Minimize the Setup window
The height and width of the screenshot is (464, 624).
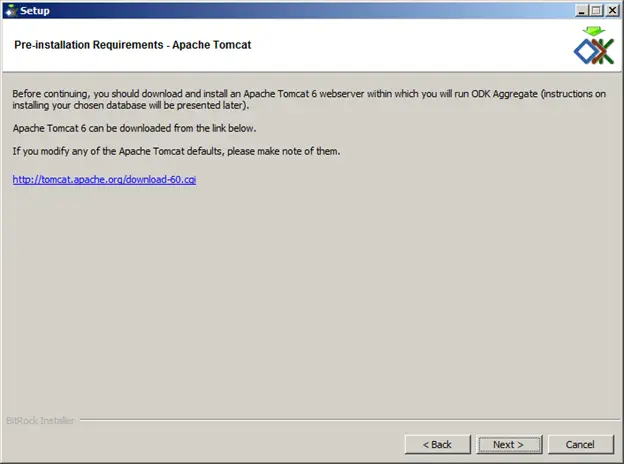tap(581, 10)
